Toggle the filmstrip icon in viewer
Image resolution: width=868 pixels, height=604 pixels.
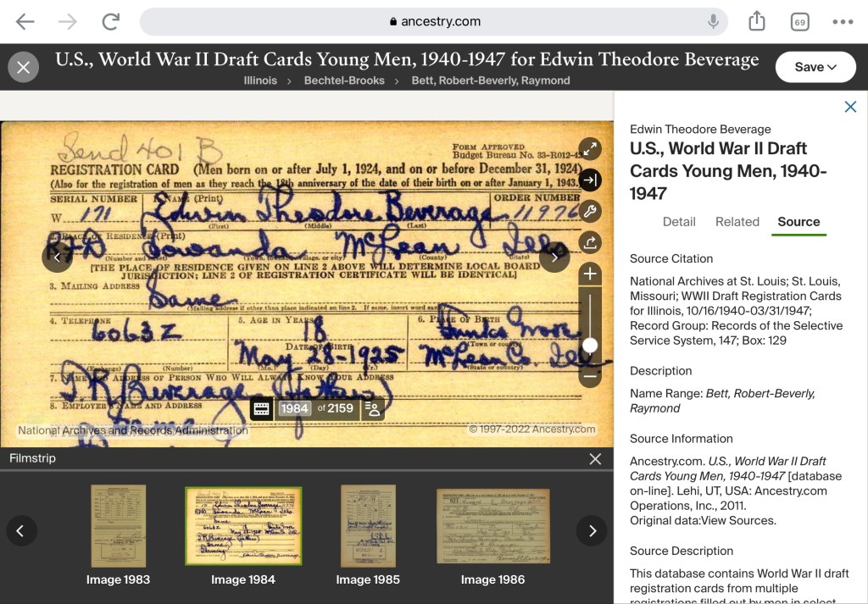pyautogui.click(x=262, y=408)
